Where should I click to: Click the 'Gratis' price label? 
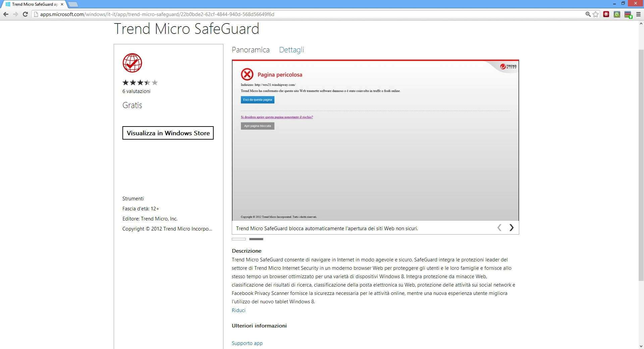tap(132, 105)
